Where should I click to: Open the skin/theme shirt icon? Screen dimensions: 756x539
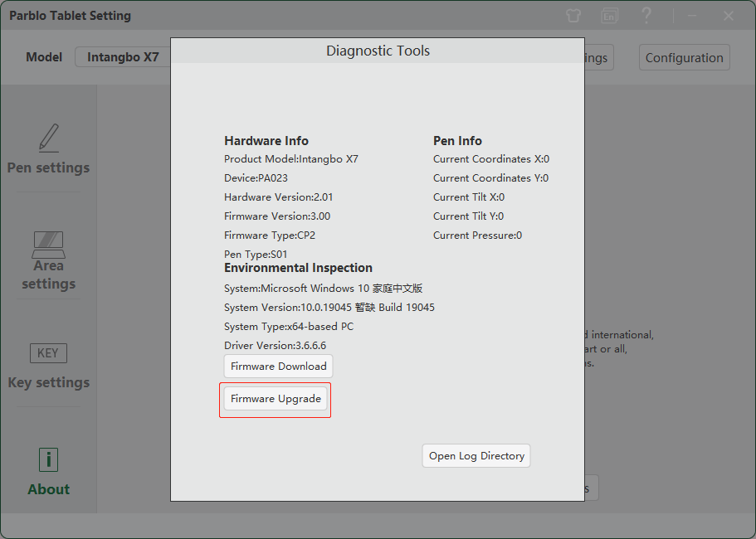pos(573,16)
